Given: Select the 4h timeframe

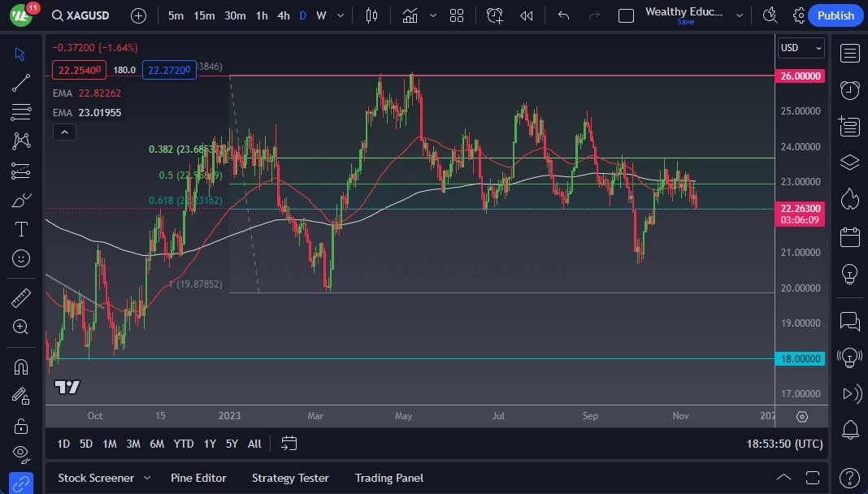Looking at the screenshot, I should coord(283,15).
